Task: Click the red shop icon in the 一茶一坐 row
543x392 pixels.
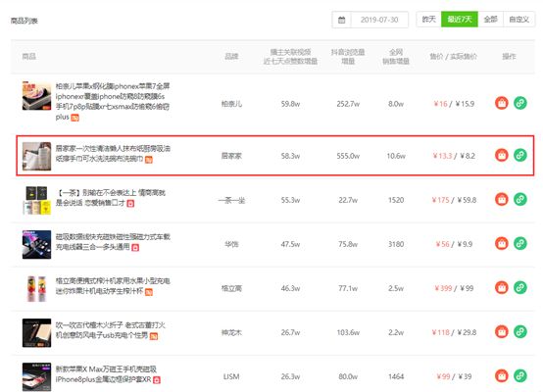Action: [x=502, y=199]
